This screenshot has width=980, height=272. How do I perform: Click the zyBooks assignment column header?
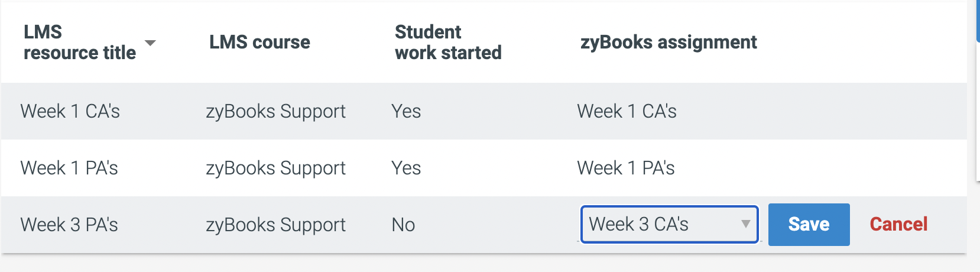click(669, 42)
